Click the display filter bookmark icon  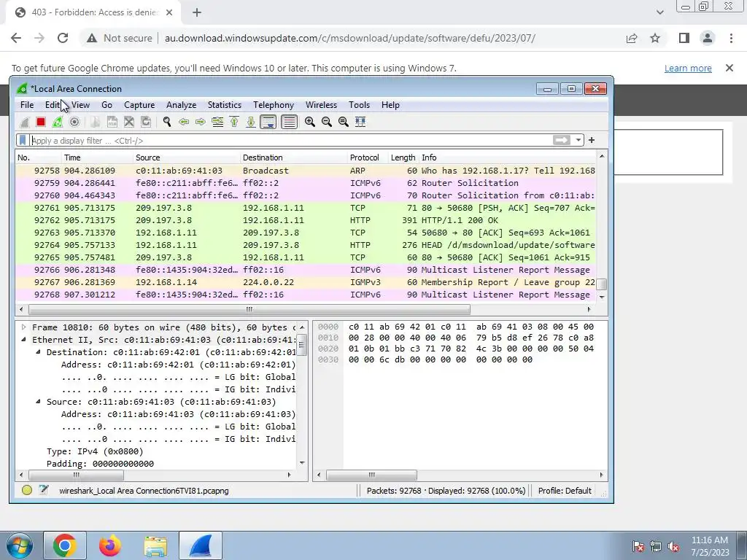click(x=23, y=140)
